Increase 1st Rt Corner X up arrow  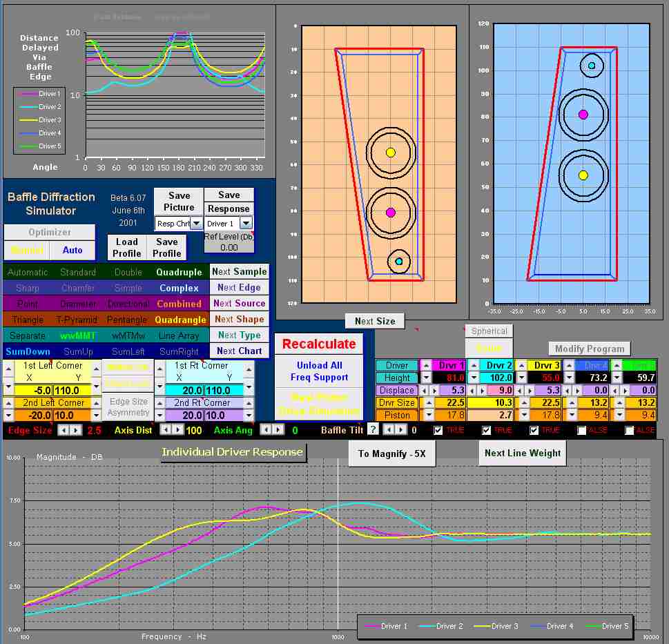(159, 369)
